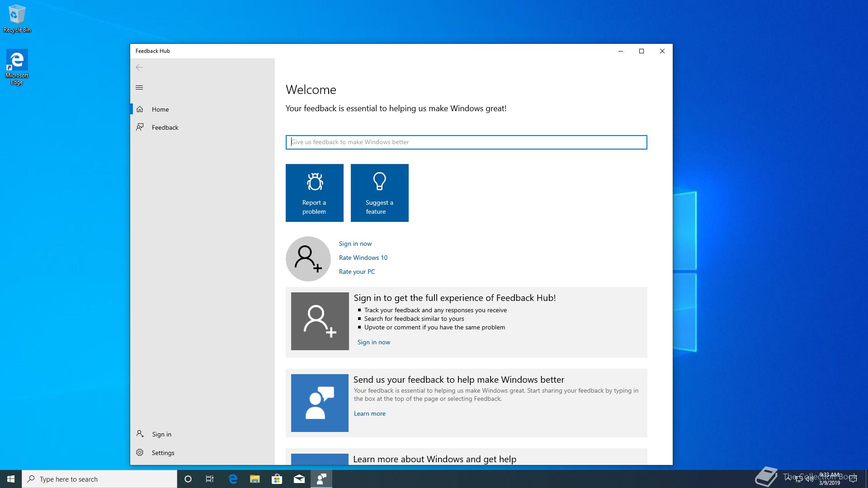Click Sign in now in the full experience card
Screen dimensions: 868x488
coord(374,342)
